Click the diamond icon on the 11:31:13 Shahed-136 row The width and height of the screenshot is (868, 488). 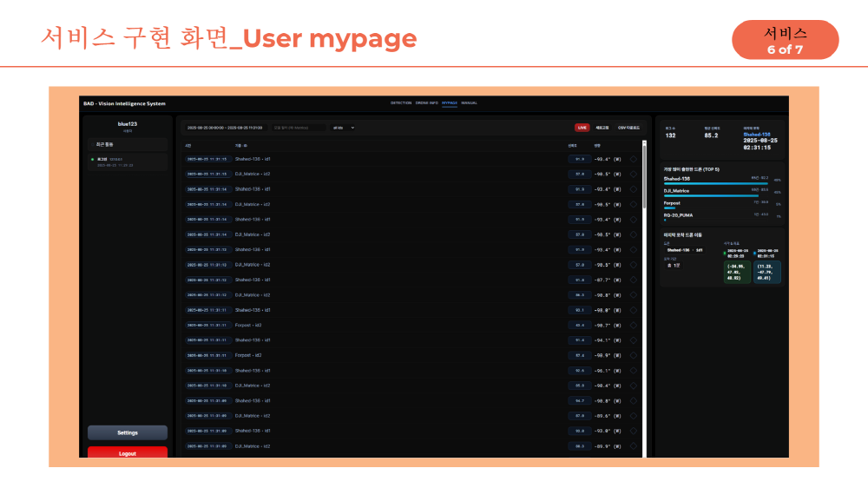pos(634,250)
